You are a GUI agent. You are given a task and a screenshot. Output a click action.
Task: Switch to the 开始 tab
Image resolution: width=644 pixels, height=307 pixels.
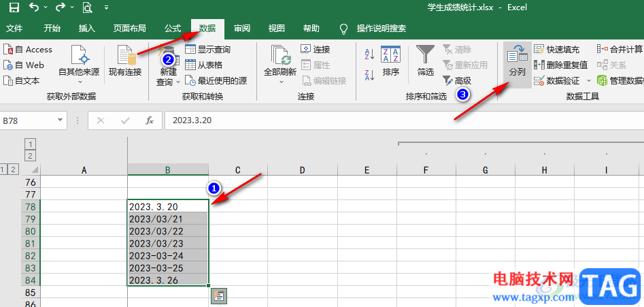[x=52, y=29]
